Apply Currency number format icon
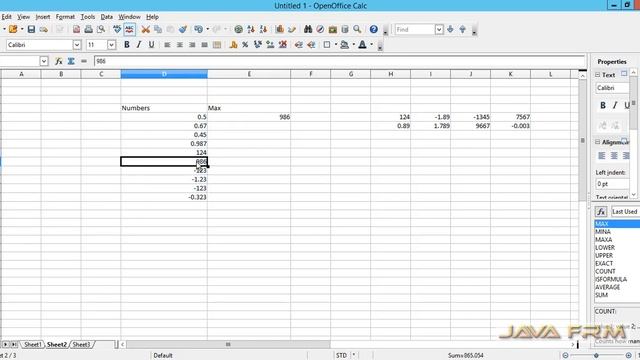 tap(233, 45)
